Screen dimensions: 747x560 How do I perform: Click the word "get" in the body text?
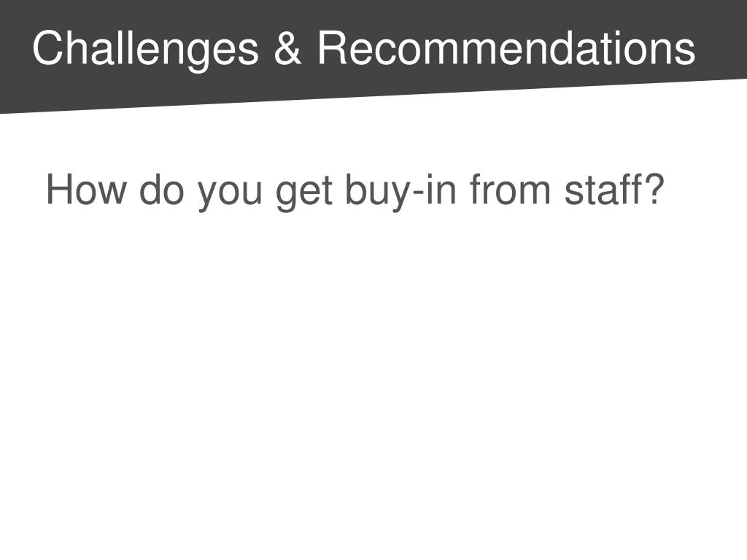point(304,192)
